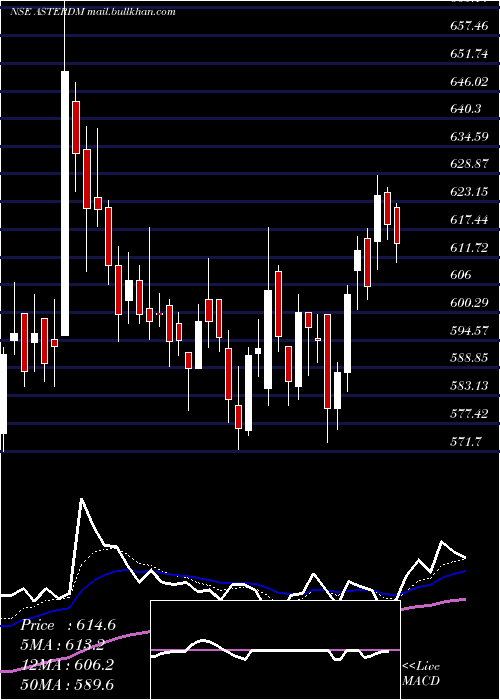
Task: Click the tallest white candlestick body
Action: tap(65, 203)
